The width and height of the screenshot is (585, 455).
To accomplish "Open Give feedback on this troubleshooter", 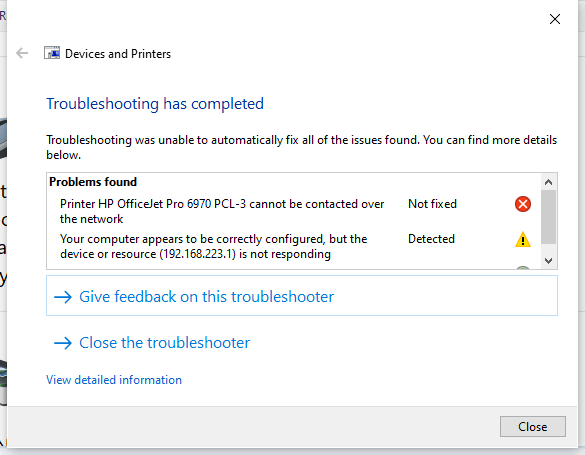I will tap(302, 296).
